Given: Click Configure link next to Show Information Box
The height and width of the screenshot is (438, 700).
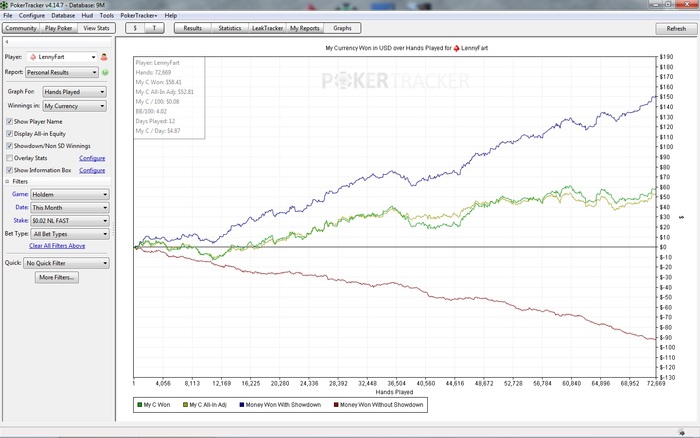Looking at the screenshot, I should click(92, 170).
